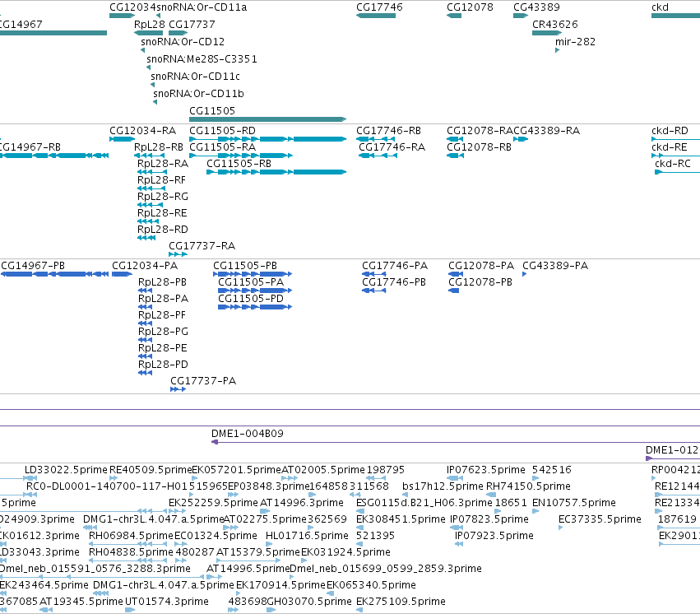Select protein CG17746-PA label
This screenshot has height=614, width=700.
tap(395, 266)
